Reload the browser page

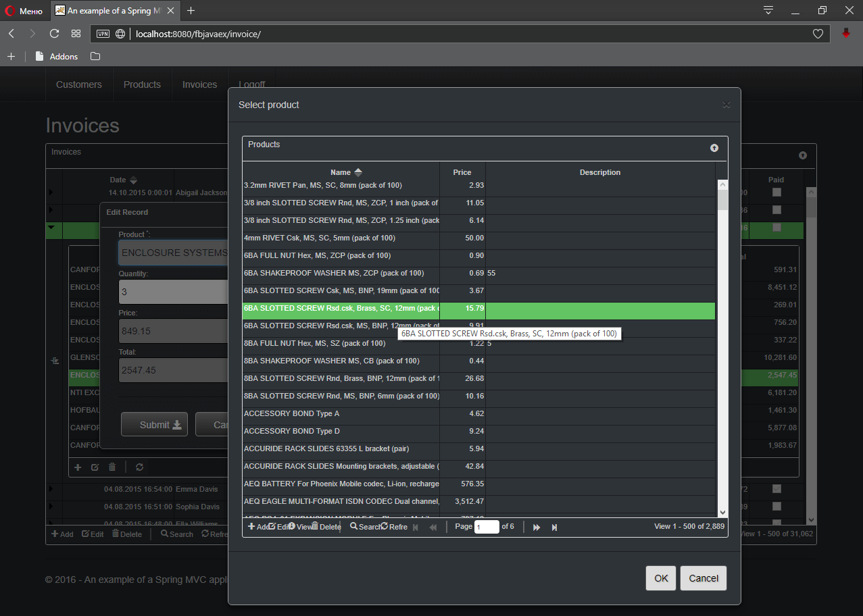[54, 34]
